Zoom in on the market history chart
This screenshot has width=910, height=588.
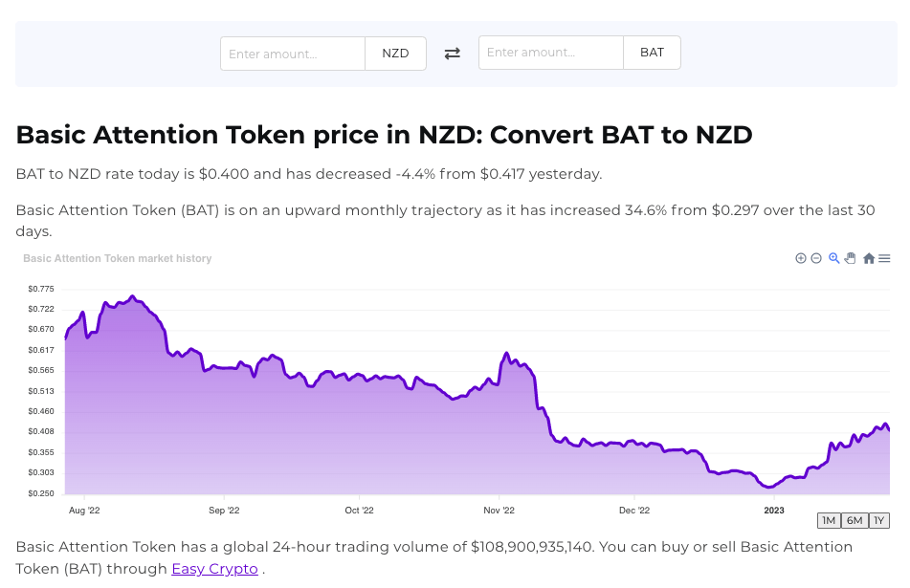800,258
